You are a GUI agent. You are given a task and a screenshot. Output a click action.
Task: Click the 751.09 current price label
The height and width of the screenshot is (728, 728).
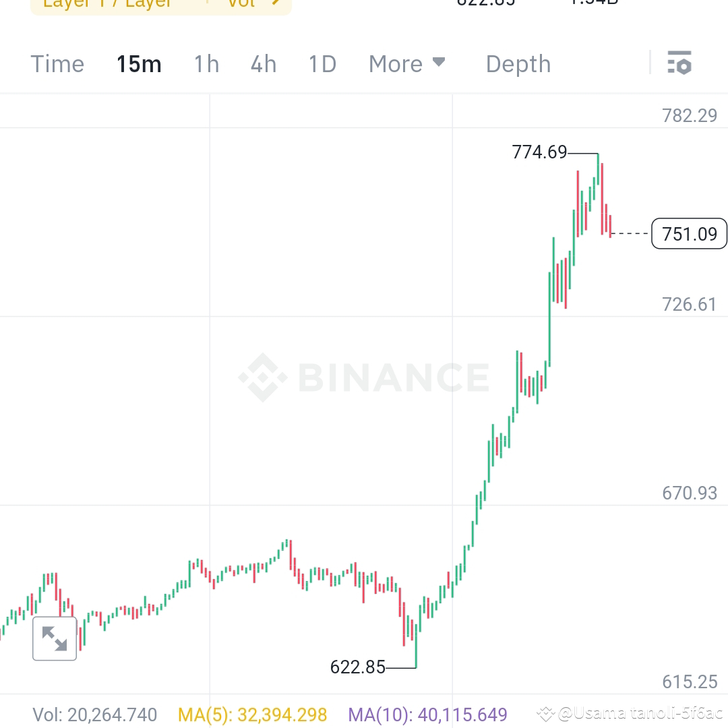pyautogui.click(x=689, y=234)
